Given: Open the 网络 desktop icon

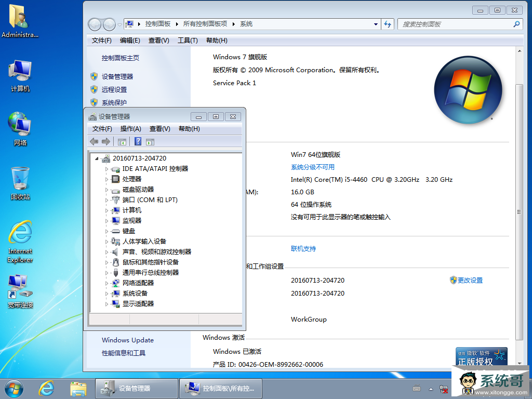Looking at the screenshot, I should click(x=20, y=129).
